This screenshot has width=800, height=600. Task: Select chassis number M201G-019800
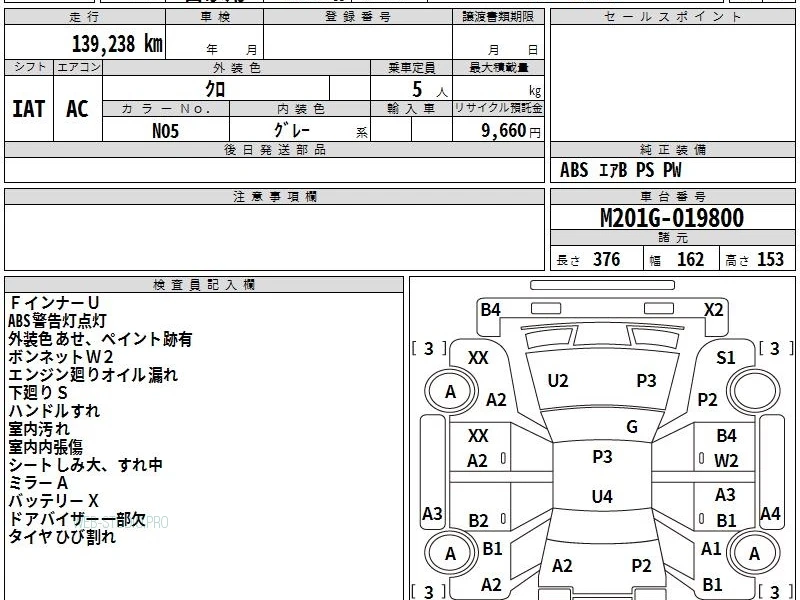(x=672, y=218)
